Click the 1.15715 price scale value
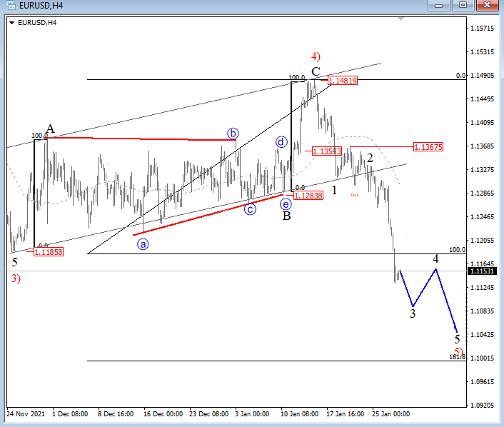This screenshot has width=504, height=427. click(482, 29)
